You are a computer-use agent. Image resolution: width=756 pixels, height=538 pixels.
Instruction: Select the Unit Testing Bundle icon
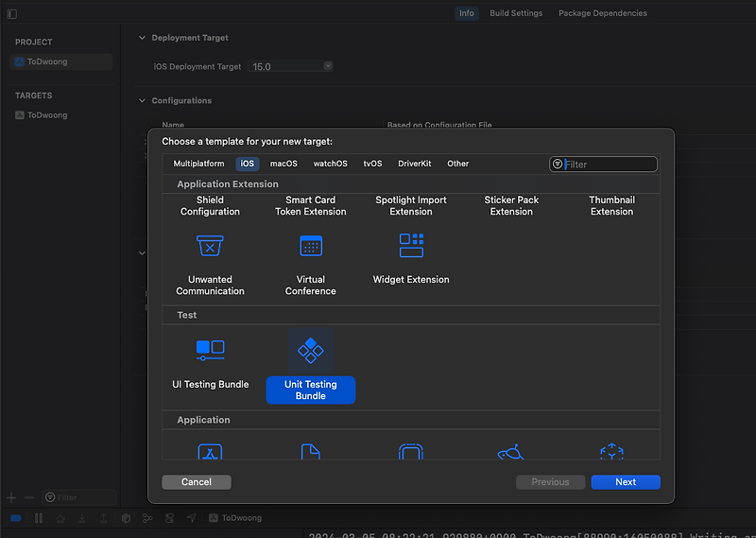click(x=311, y=351)
